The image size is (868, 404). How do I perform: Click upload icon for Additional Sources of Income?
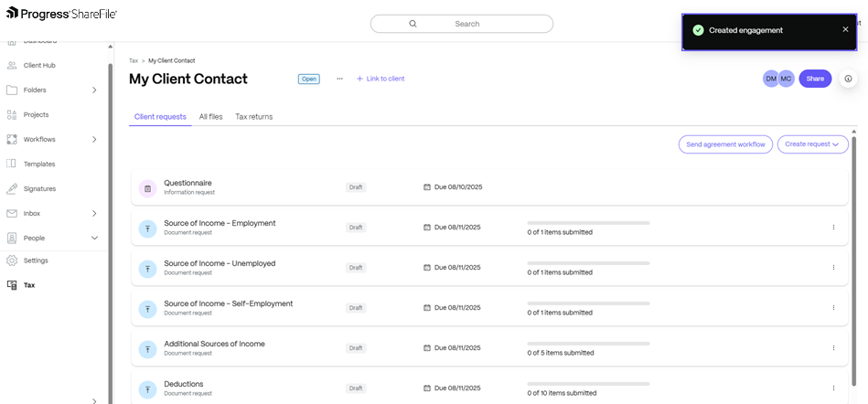click(x=148, y=349)
